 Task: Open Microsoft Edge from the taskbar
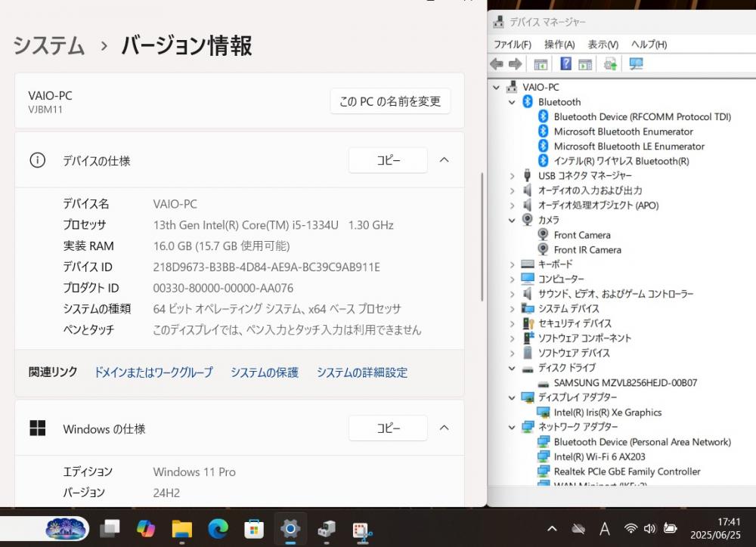point(218,529)
